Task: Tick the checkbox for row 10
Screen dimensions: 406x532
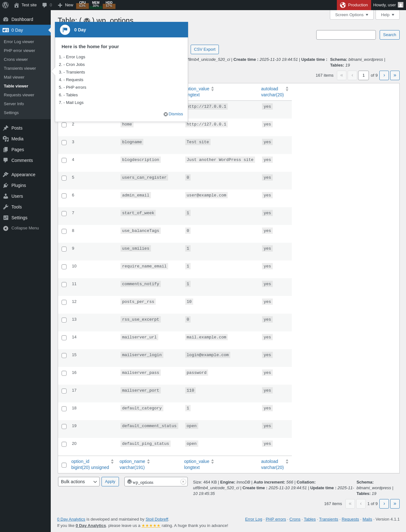Action: tap(64, 267)
